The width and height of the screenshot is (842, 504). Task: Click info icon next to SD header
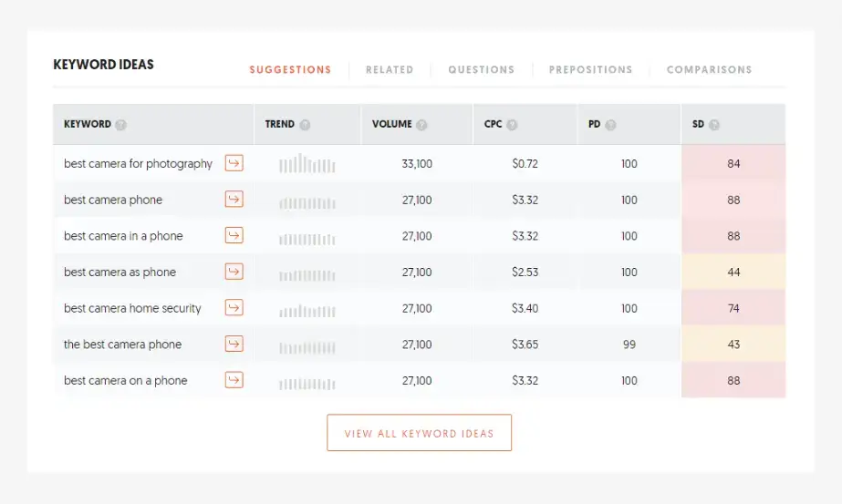714,125
